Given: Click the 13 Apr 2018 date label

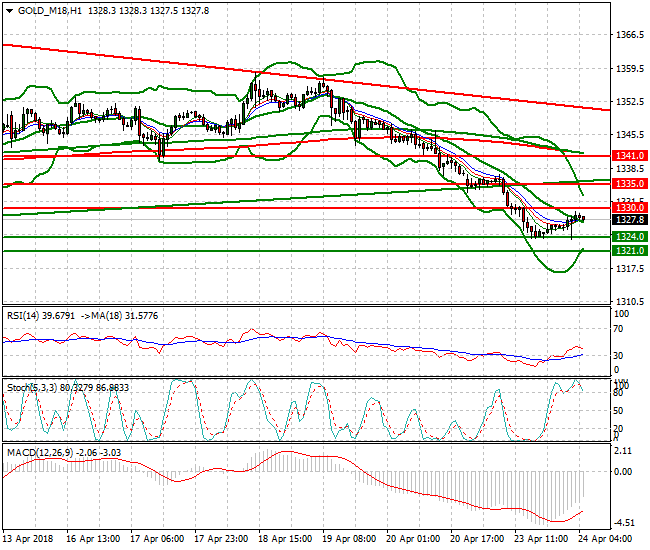Looking at the screenshot, I should (x=28, y=539).
